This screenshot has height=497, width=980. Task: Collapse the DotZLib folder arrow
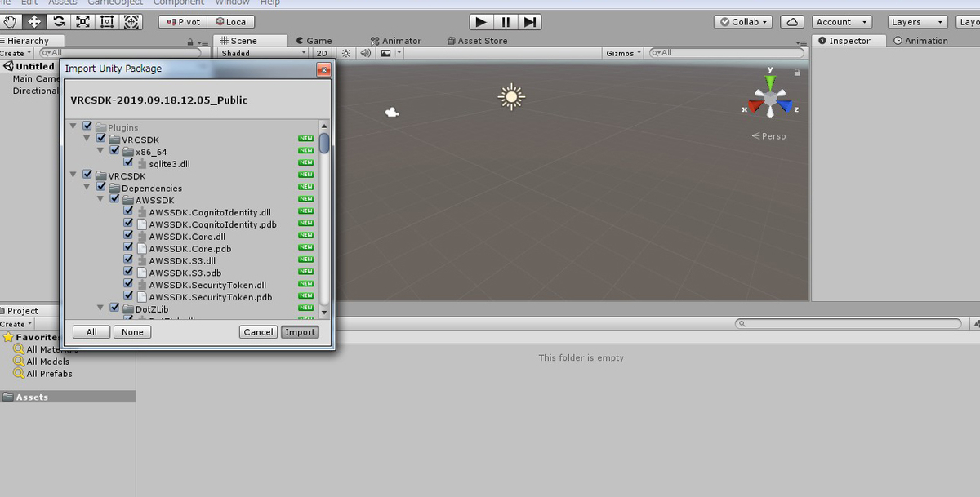(101, 308)
